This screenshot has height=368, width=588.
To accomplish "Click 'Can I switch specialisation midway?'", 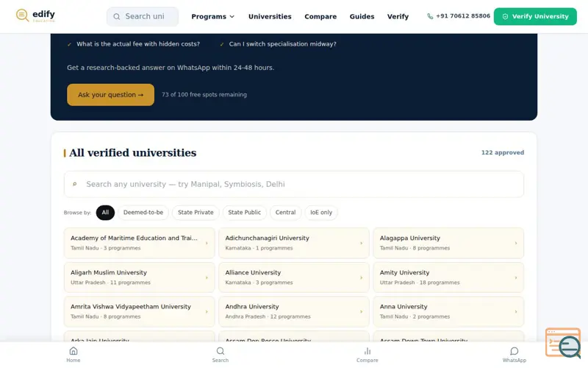I will 283,44.
